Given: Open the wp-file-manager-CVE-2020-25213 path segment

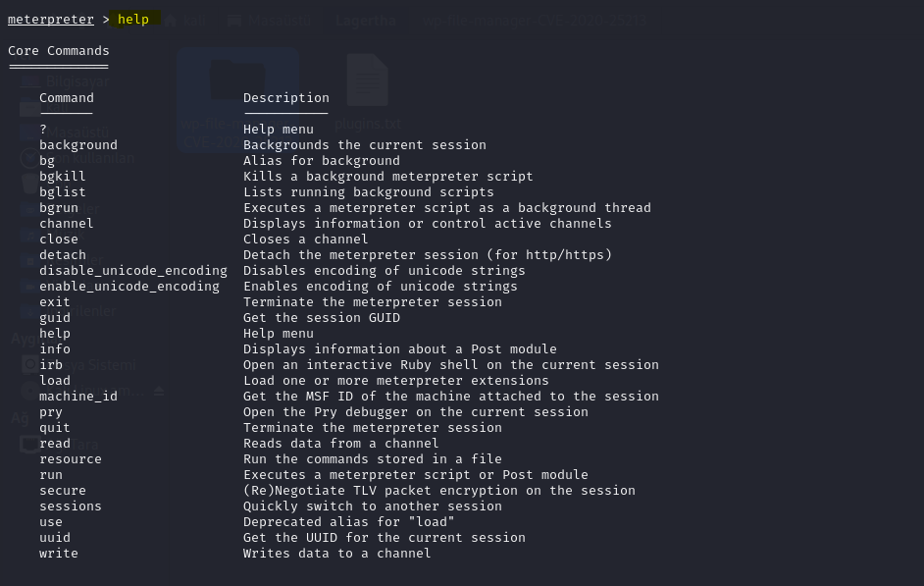Looking at the screenshot, I should (x=534, y=21).
